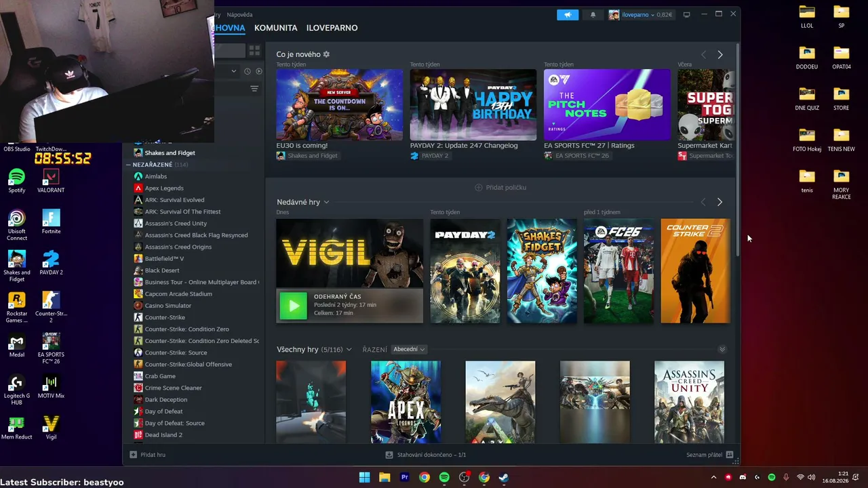
Task: Expand the library games type dropdown
Action: coord(234,71)
